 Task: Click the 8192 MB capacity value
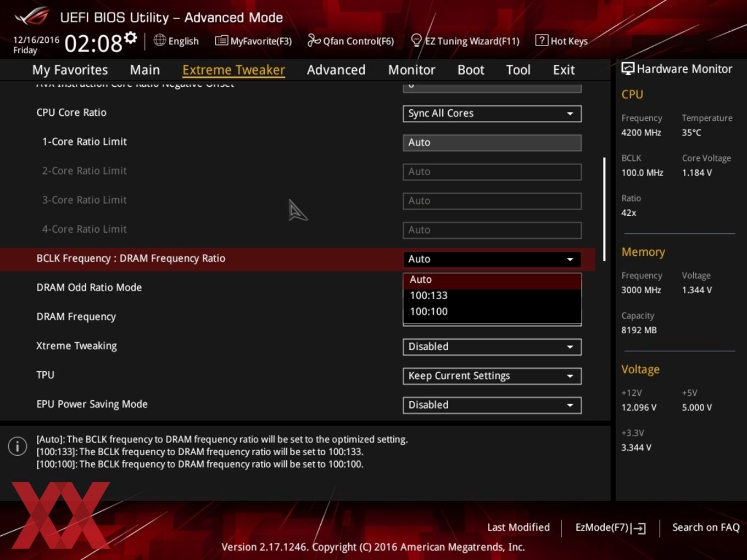coord(639,330)
